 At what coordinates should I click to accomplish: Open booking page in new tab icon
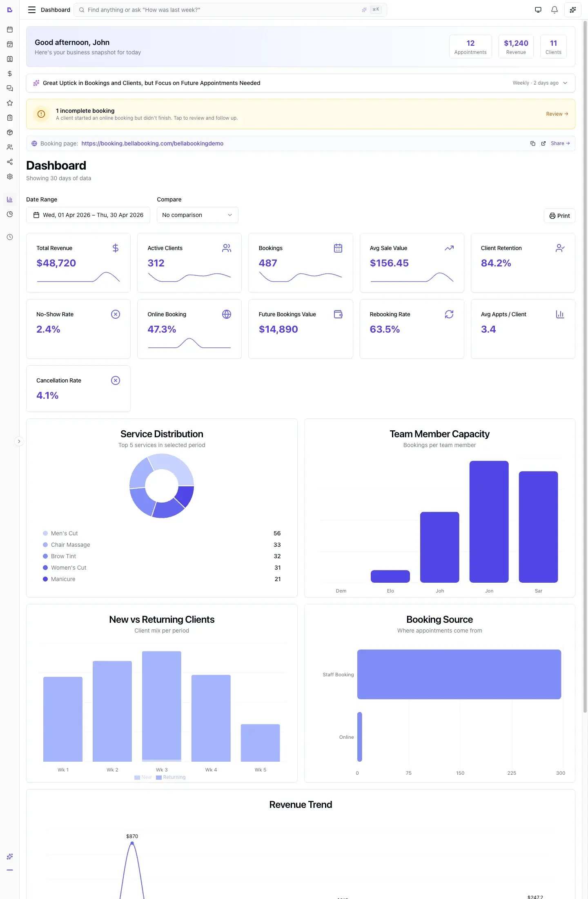[543, 143]
